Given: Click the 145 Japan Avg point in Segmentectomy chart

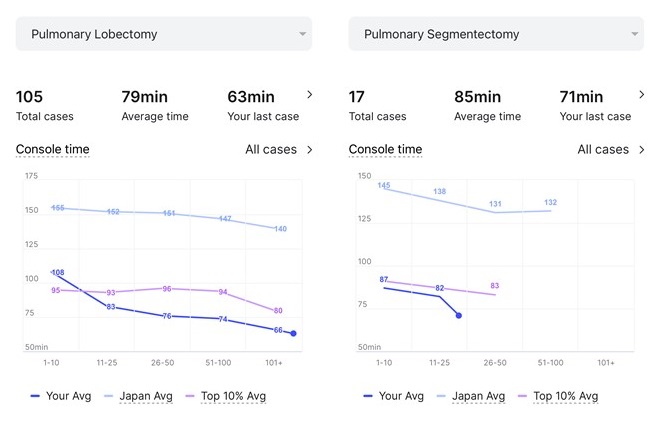Looking at the screenshot, I should pos(384,186).
